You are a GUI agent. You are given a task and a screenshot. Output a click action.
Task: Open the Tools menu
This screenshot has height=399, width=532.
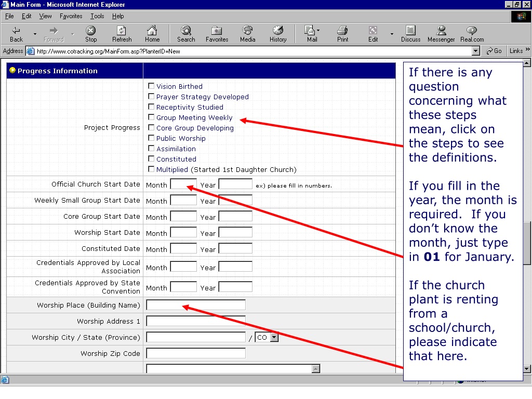pos(97,16)
